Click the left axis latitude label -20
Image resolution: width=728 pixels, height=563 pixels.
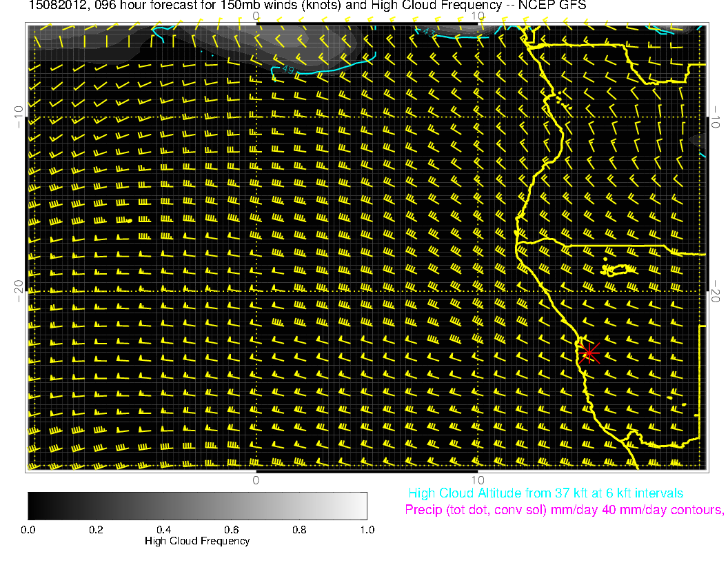click(x=18, y=290)
